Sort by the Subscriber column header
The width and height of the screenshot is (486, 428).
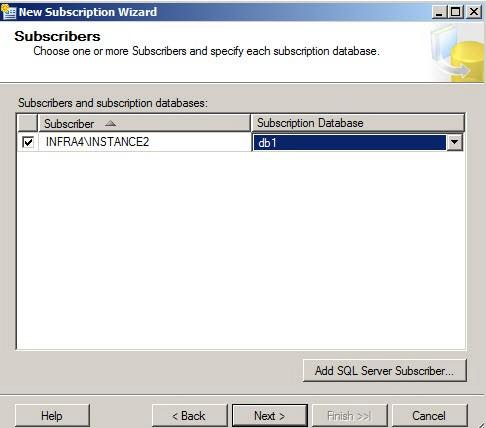[144, 123]
